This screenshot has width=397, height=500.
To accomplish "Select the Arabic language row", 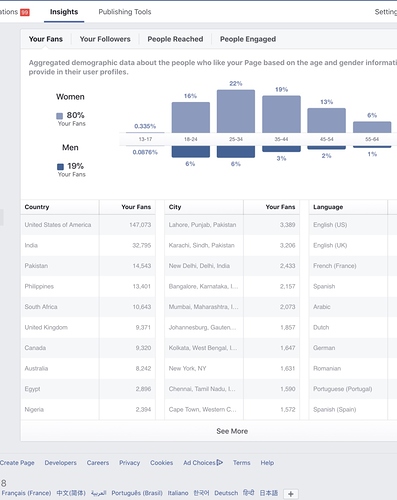I will [353, 307].
